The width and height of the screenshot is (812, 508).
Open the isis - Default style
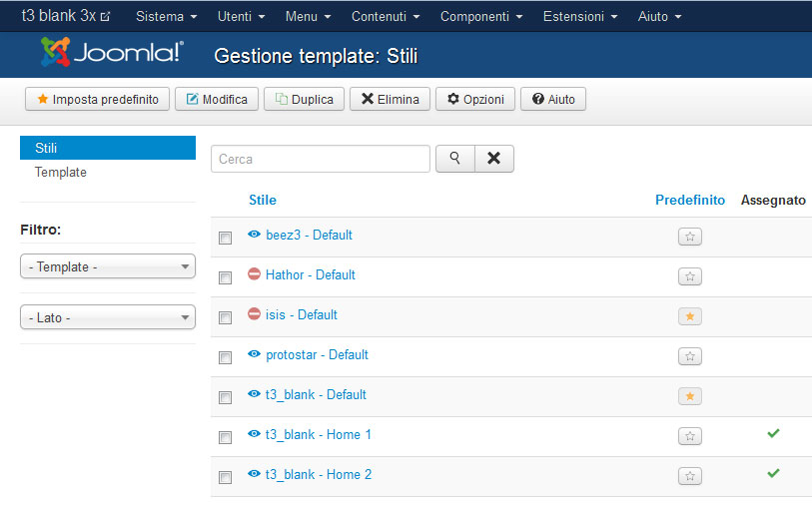302,314
